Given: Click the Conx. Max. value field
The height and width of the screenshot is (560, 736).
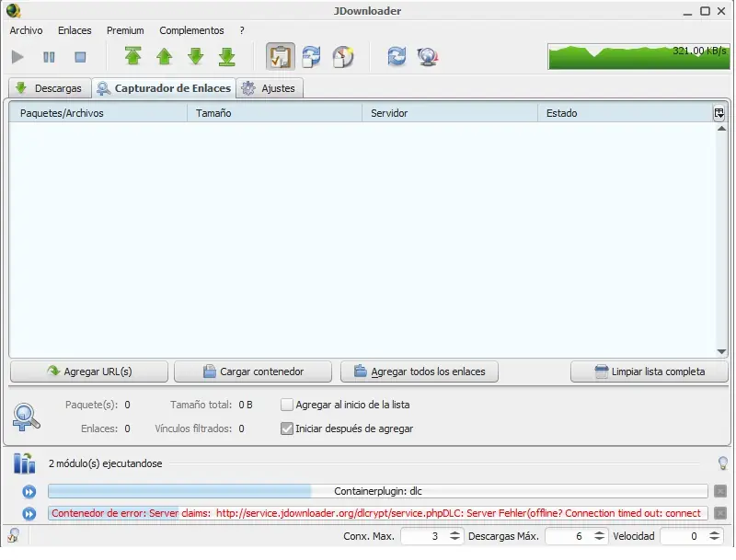Looking at the screenshot, I should click(x=423, y=536).
